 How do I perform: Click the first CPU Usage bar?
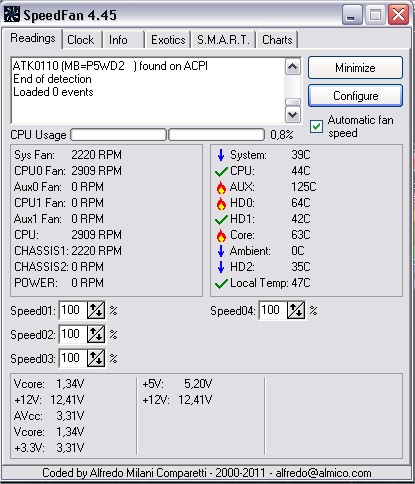click(x=118, y=135)
